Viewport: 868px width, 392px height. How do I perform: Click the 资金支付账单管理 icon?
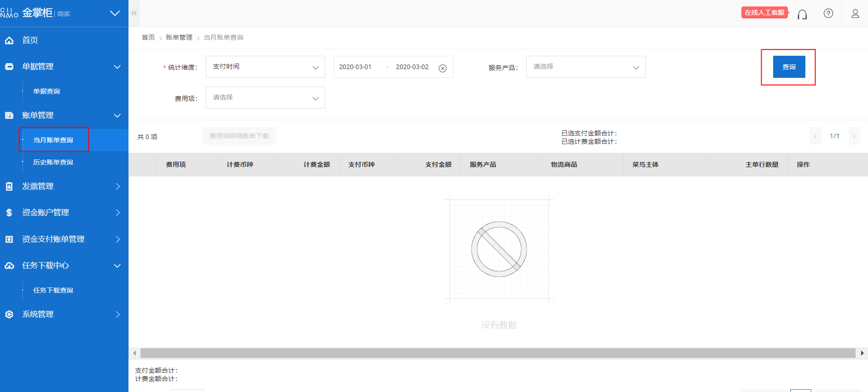9,240
